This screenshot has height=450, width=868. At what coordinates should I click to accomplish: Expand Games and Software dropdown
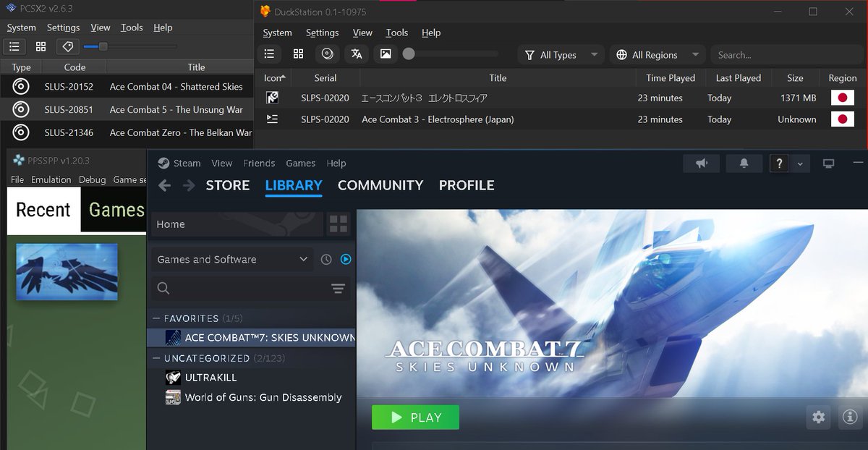(x=232, y=259)
